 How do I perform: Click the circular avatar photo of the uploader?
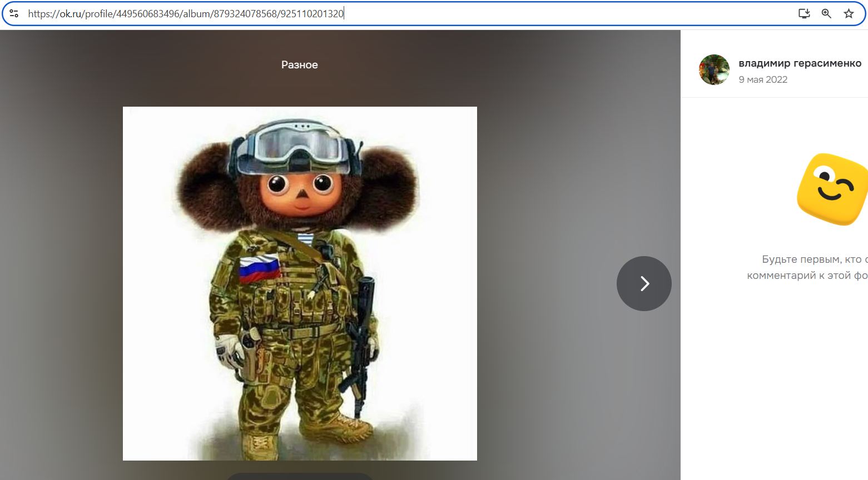(x=714, y=70)
